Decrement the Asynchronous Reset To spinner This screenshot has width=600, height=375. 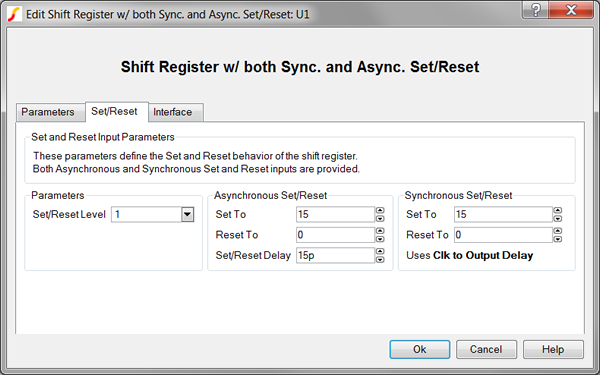coord(380,239)
